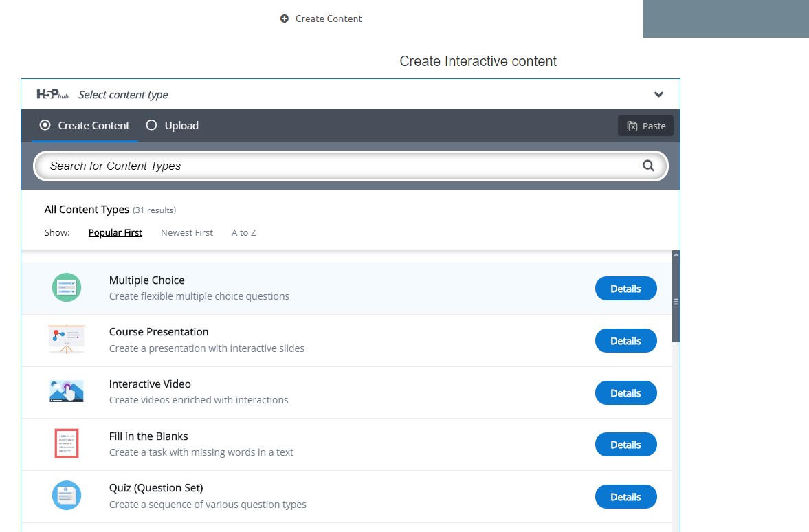Click the Quiz (Question Set) icon
Viewport: 809px width, 532px height.
[x=67, y=496]
